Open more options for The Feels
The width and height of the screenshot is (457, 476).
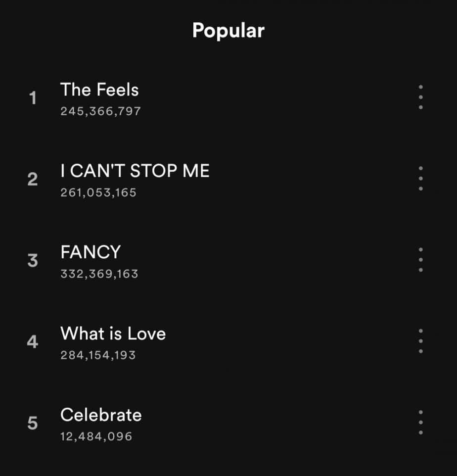(420, 97)
